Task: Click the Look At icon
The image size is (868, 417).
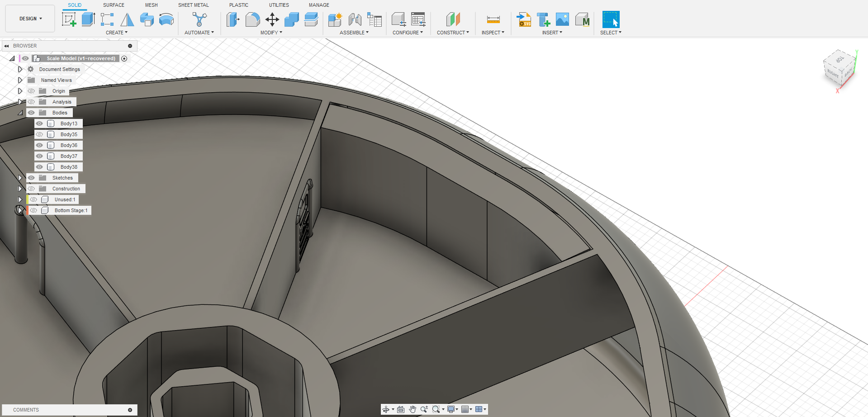Action: point(401,409)
